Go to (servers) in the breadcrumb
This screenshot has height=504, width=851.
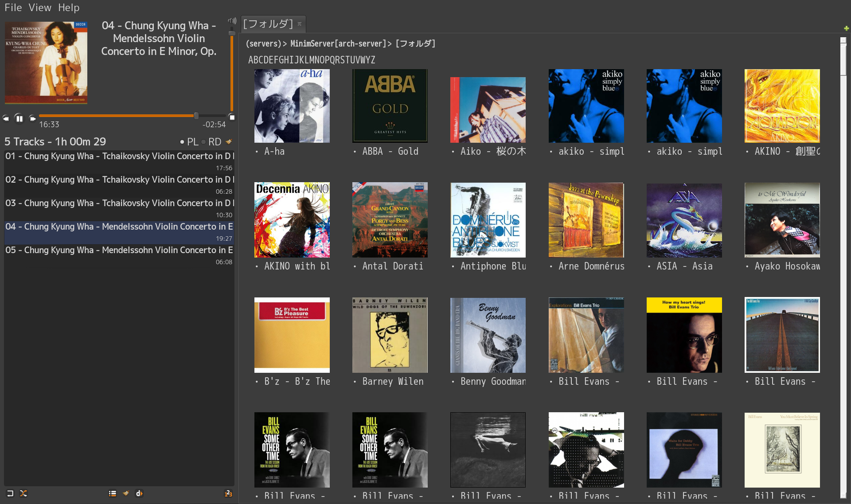click(x=263, y=43)
